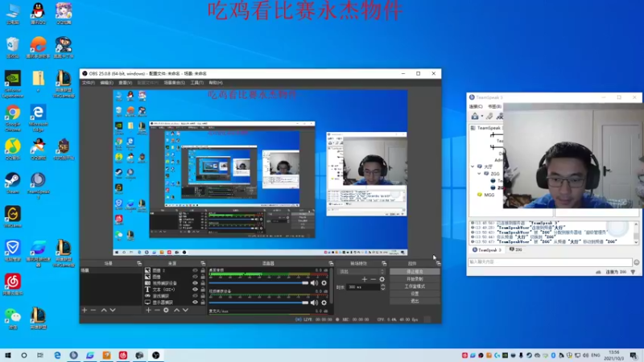Screen dimensions: 644x362
Task: Move the selected source down in OBS sources panel
Action: click(186, 311)
